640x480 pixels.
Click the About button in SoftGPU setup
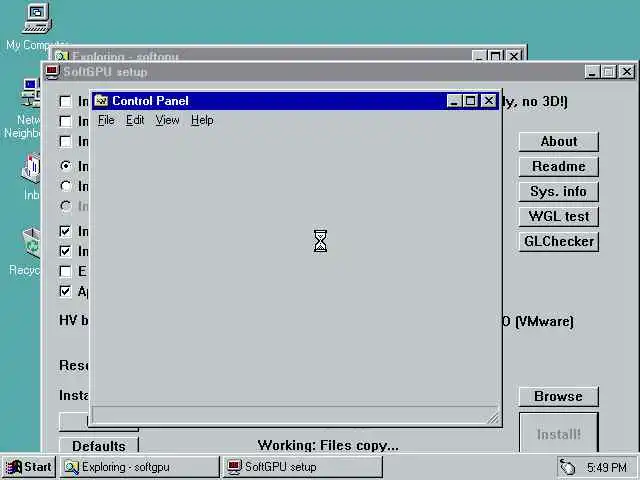[558, 142]
